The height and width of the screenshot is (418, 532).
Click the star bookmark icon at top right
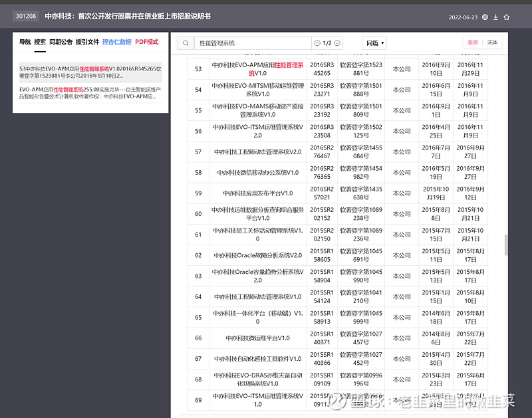click(507, 17)
